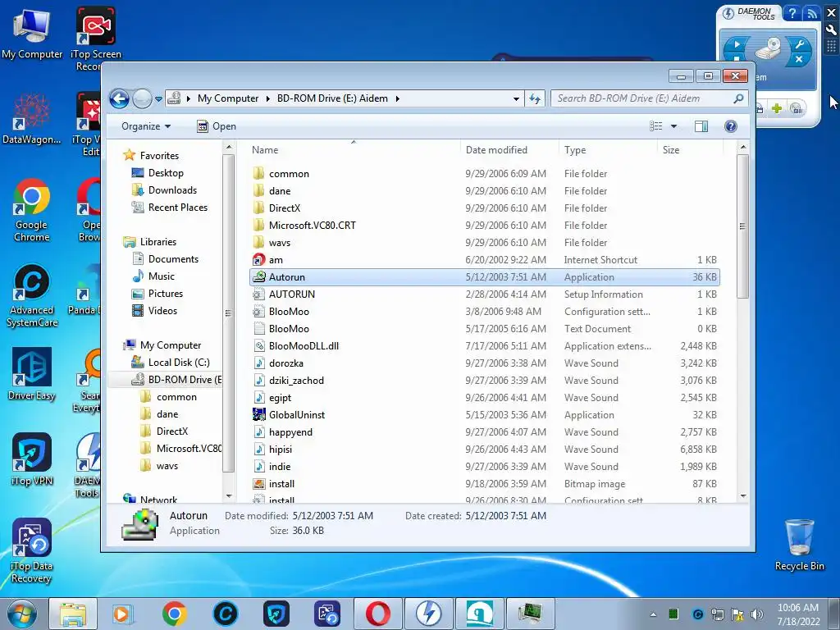Change view with the views icon
840x630 pixels.
click(656, 126)
